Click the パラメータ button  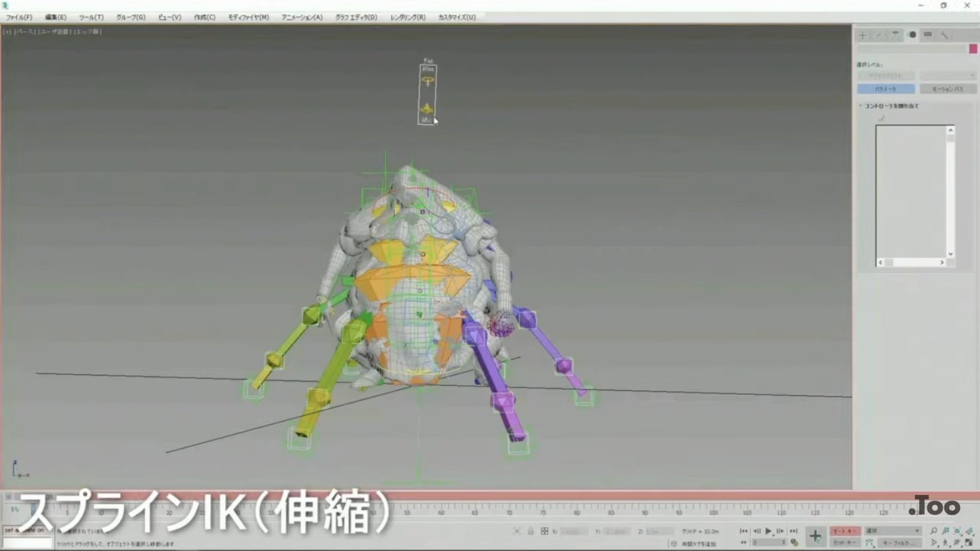coord(886,89)
